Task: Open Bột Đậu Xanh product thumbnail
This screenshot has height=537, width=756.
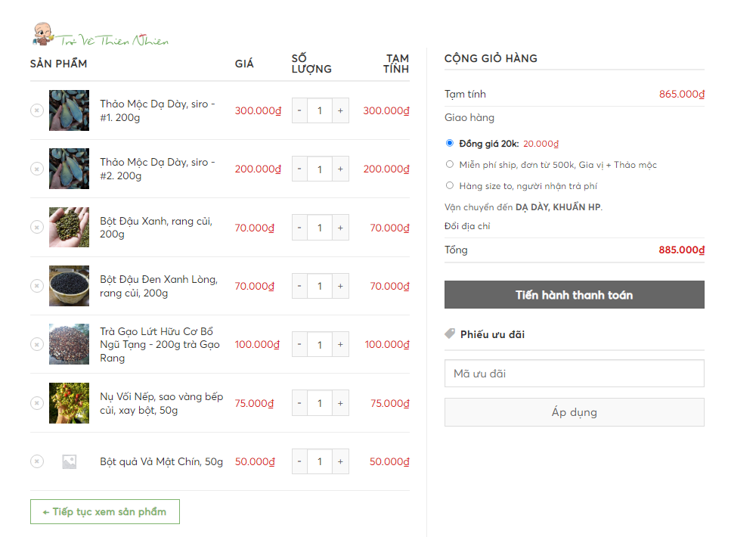Action: (x=69, y=227)
